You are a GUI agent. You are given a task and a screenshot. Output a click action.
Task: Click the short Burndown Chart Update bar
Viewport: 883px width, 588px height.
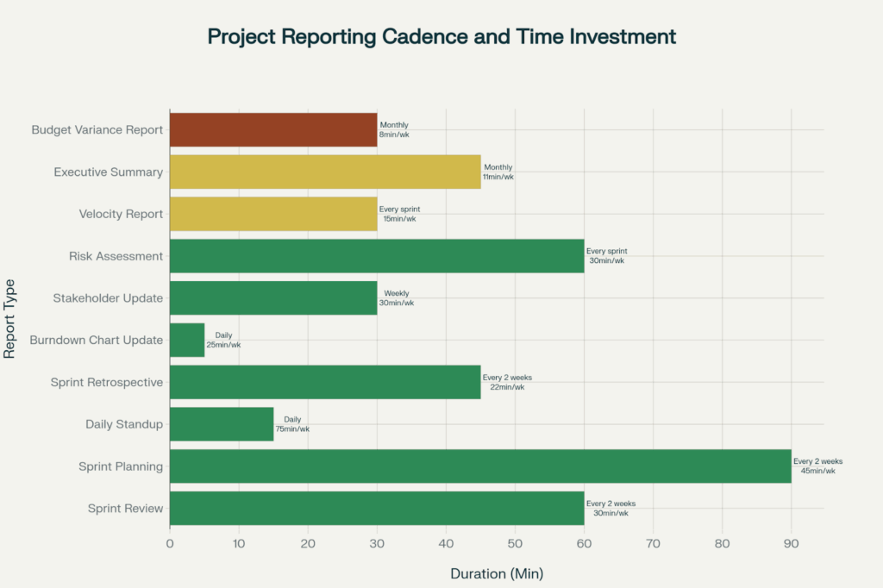coord(187,340)
